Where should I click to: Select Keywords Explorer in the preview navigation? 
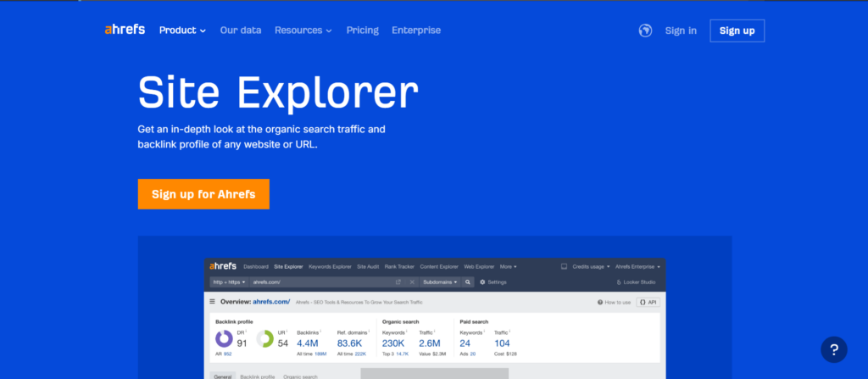[330, 266]
